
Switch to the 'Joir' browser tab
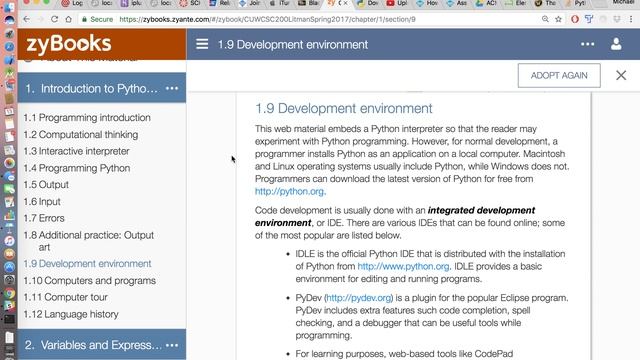(249, 3)
